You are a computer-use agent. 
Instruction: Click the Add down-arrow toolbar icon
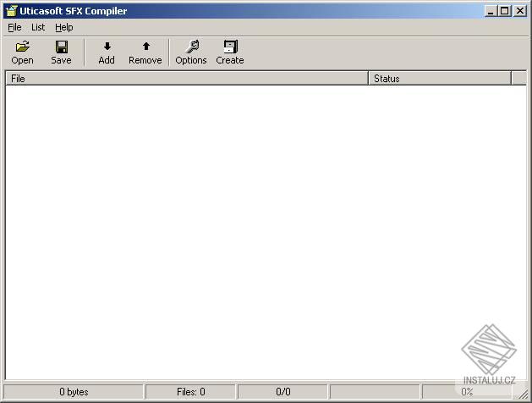tap(107, 47)
